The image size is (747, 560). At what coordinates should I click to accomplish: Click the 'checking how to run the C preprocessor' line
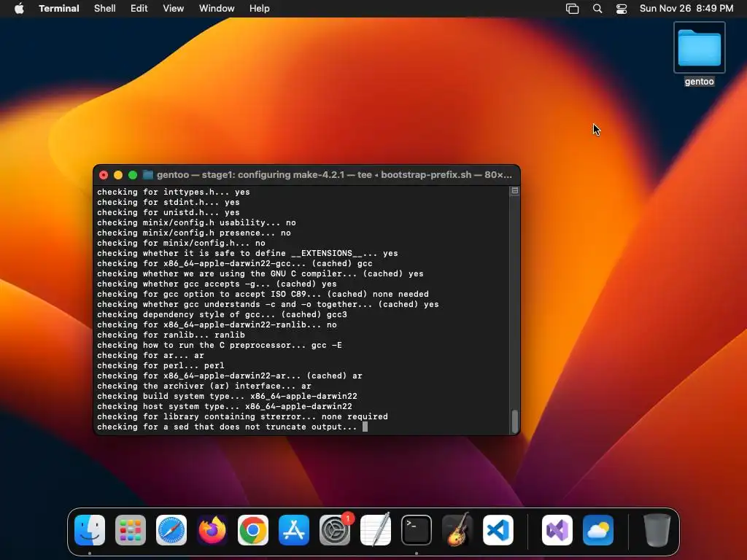tap(220, 345)
